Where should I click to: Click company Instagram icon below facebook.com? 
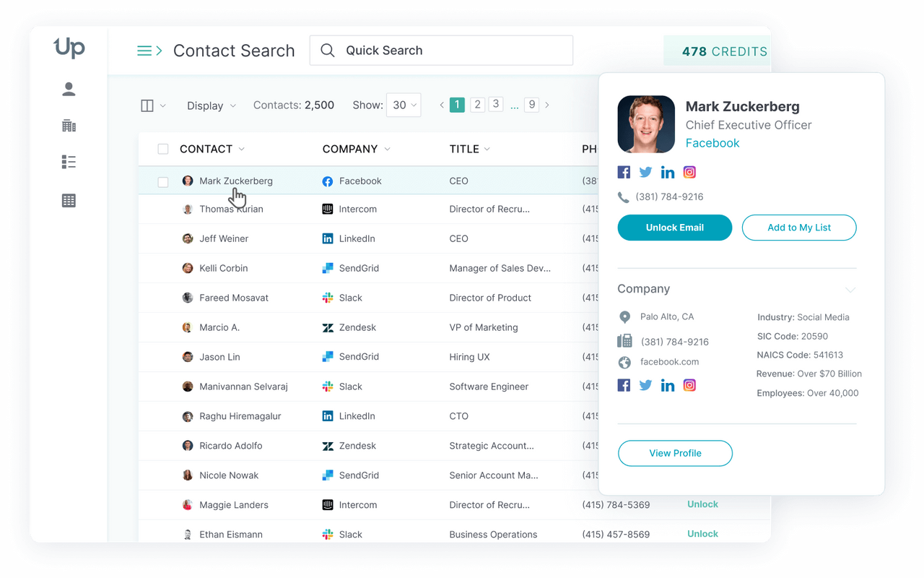[689, 385]
